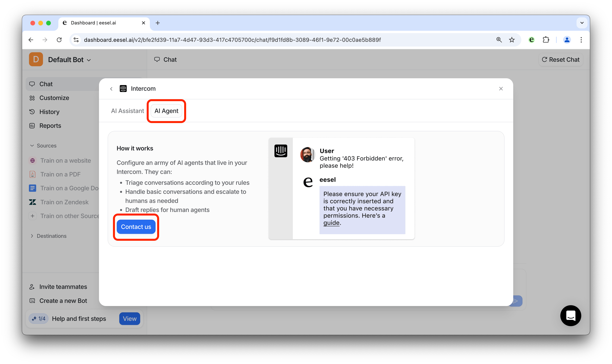Bookmark this page with the star

[512, 40]
